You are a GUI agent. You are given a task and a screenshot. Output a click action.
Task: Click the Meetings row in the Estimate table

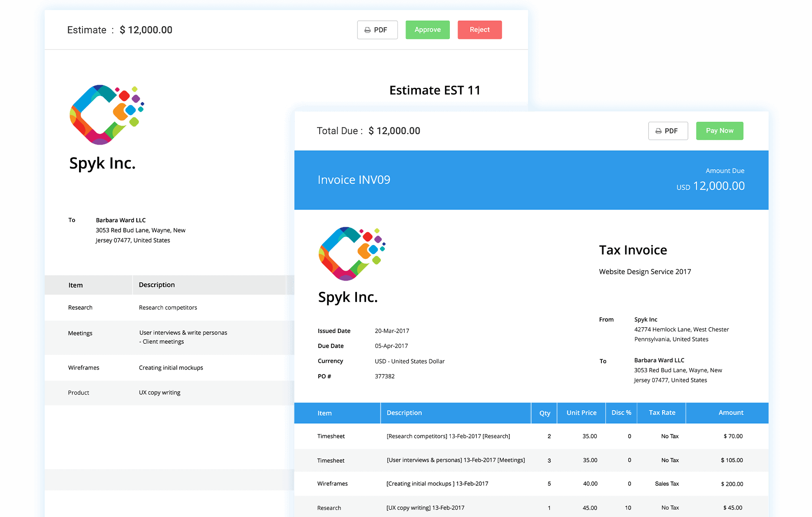coord(169,338)
